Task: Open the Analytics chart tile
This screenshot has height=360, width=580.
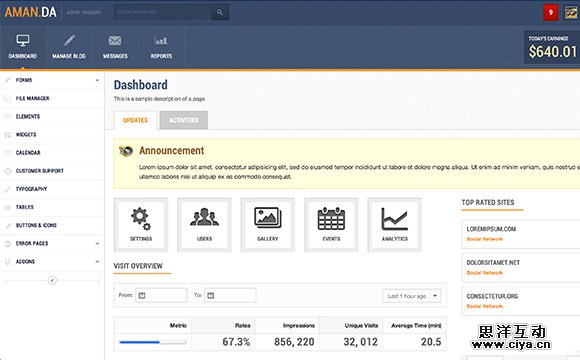Action: pos(394,225)
